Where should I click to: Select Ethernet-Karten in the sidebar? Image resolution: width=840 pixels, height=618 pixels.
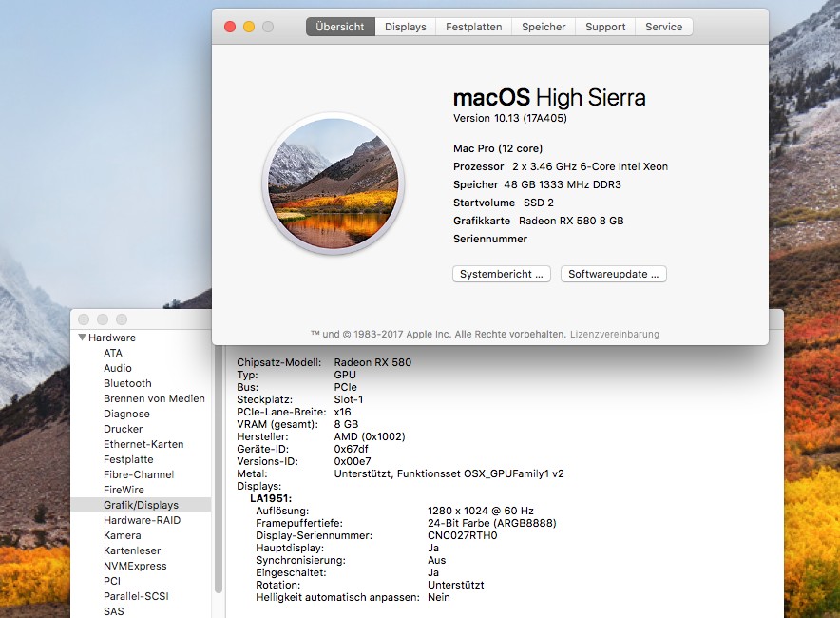[x=143, y=444]
